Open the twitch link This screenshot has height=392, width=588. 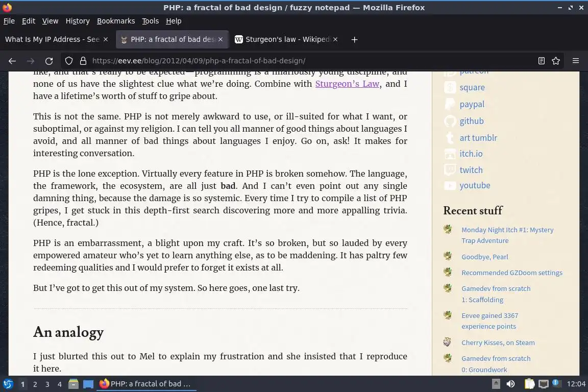pyautogui.click(x=471, y=170)
